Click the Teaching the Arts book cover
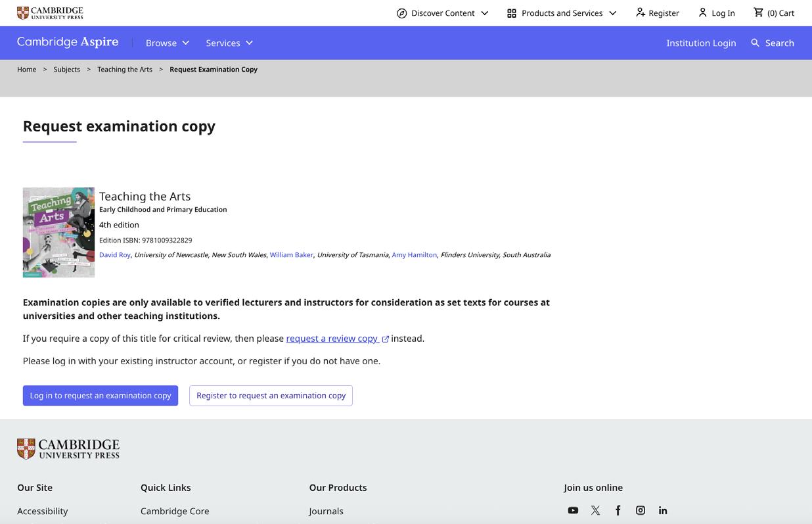The image size is (812, 524). coord(58,232)
